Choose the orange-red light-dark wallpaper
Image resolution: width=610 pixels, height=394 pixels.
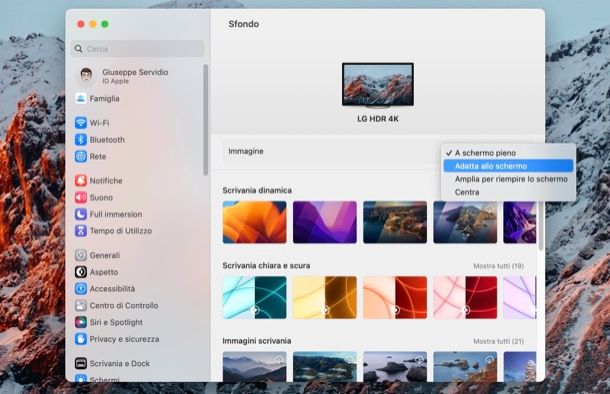point(395,298)
